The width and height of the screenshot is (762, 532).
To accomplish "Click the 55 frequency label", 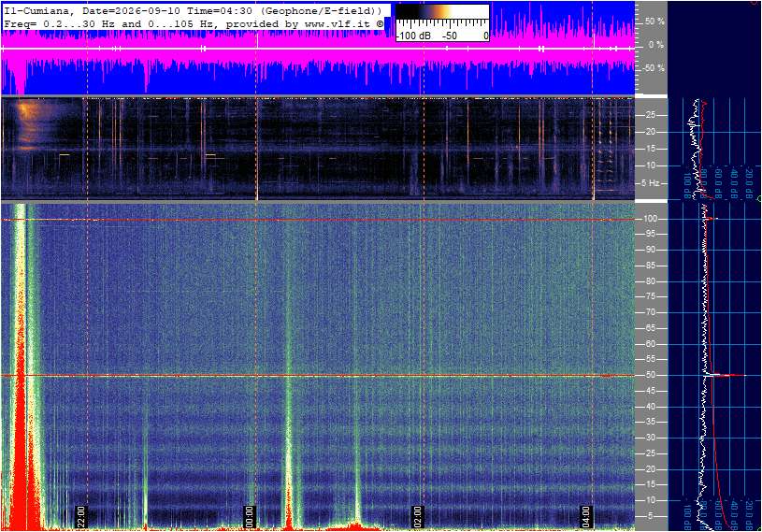I will coord(650,359).
